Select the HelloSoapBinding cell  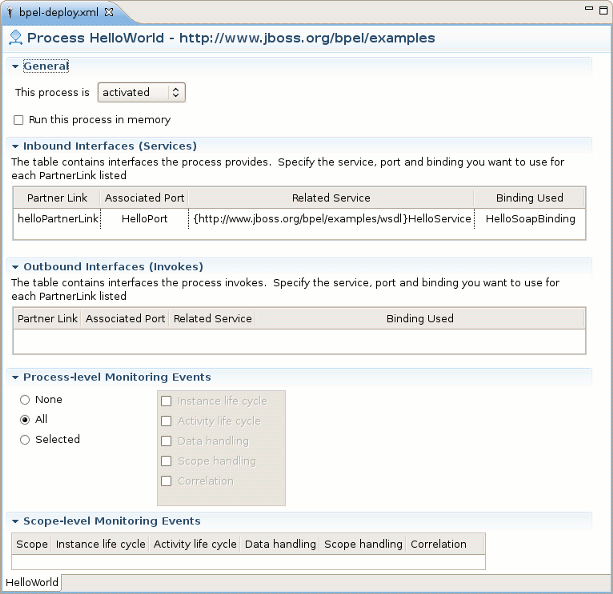(x=530, y=219)
